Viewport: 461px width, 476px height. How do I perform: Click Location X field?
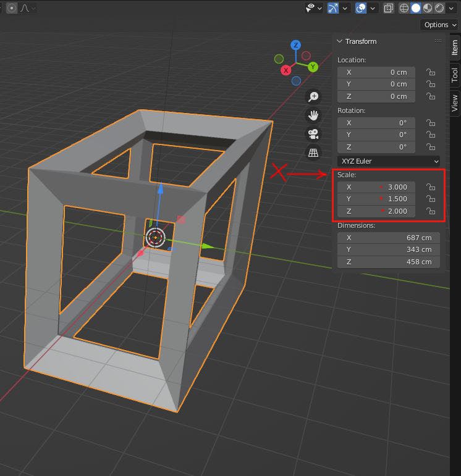point(376,72)
